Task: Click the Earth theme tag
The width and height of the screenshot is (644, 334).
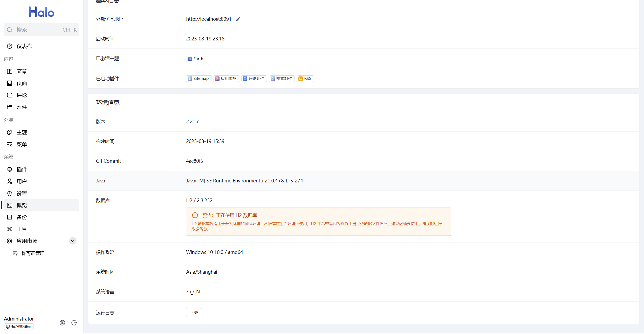Action: coord(196,59)
